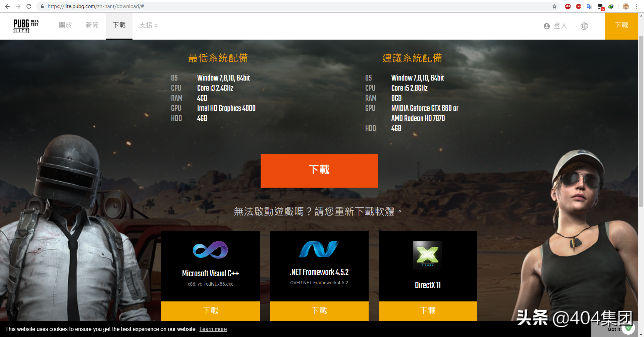Open the Internet Download Manager extension
Screen dimensions: 644x337
point(611,6)
